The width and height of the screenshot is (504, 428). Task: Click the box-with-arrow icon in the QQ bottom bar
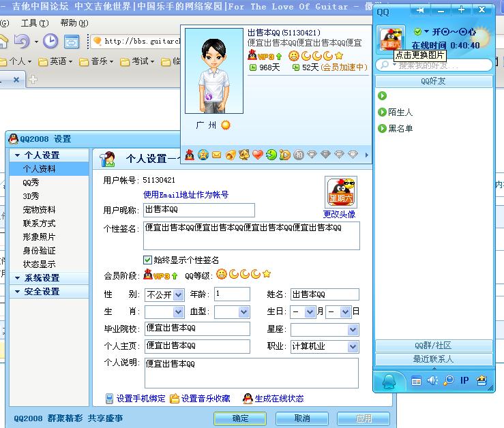click(481, 381)
